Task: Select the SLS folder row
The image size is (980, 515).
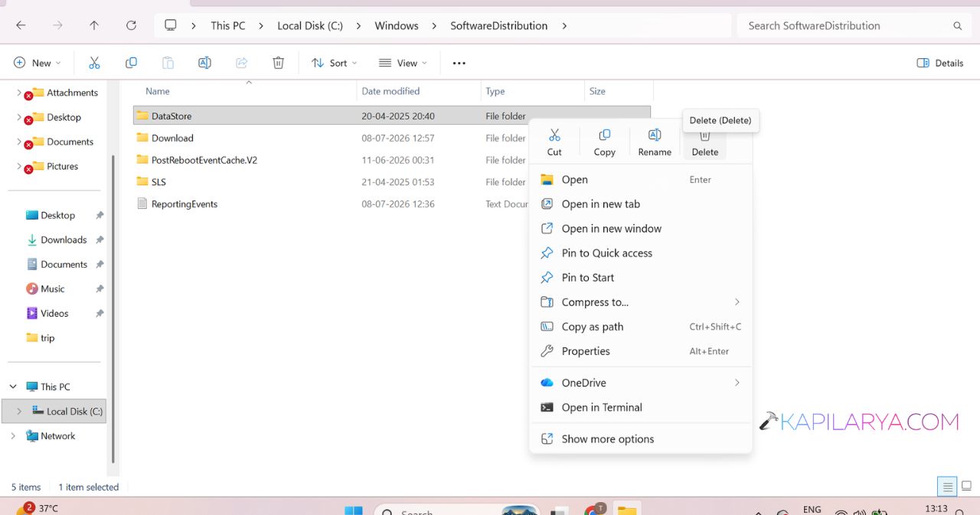Action: (x=392, y=182)
